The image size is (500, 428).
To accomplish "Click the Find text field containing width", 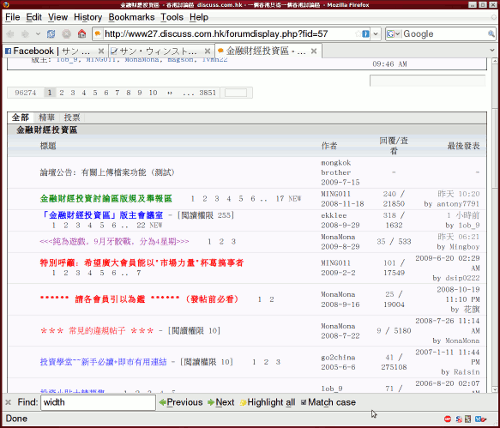I will tap(98, 402).
